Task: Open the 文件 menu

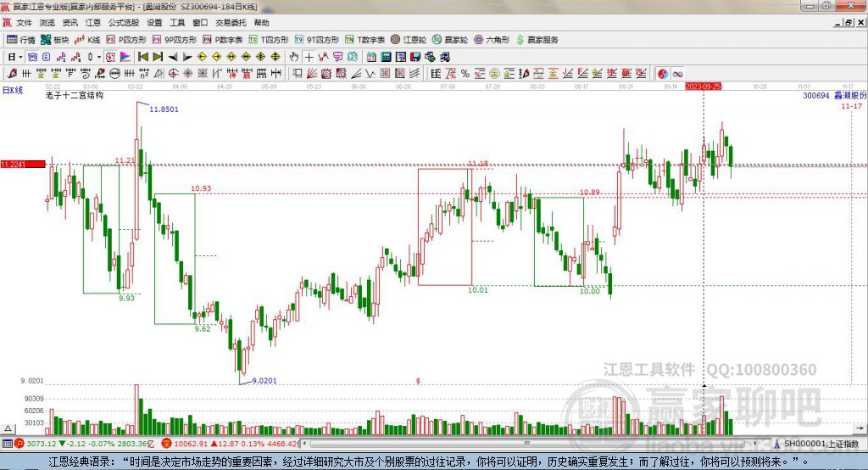Action: coord(24,23)
